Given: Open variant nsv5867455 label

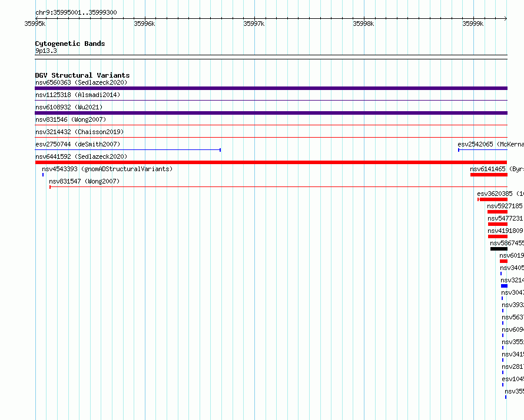Looking at the screenshot, I should point(507,243).
